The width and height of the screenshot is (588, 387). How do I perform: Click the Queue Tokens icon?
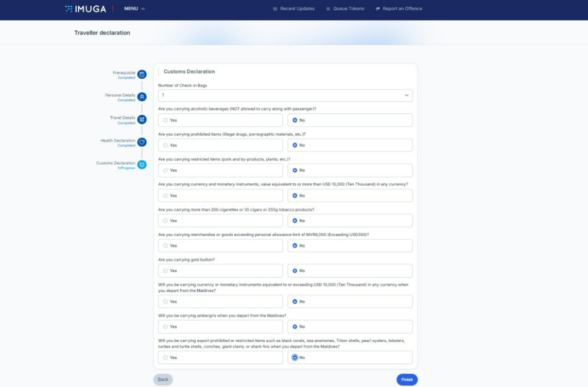328,9
